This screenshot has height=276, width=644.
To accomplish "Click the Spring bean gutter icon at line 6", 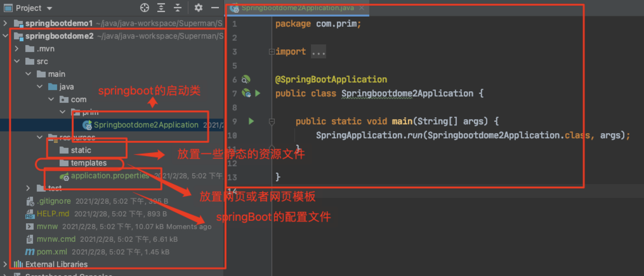I will (x=246, y=79).
